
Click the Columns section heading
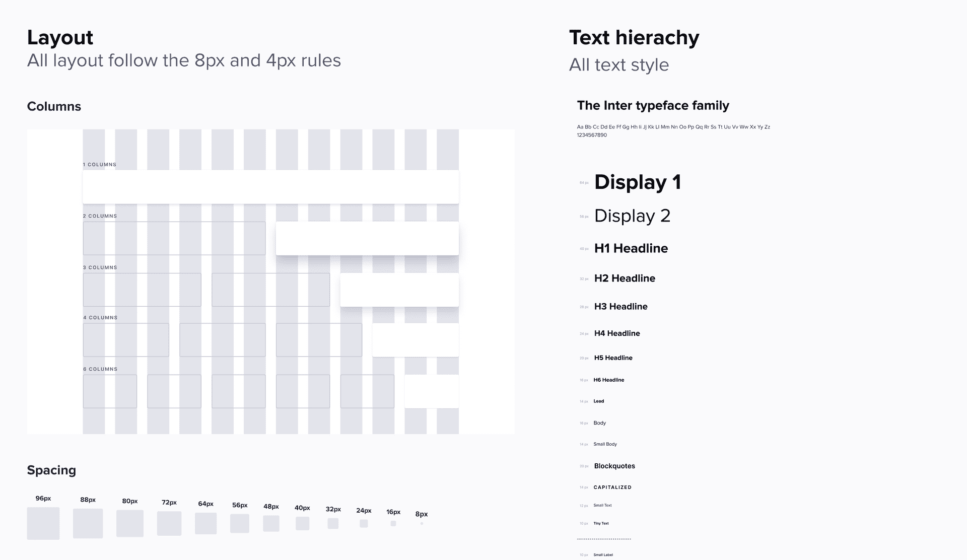coord(53,106)
